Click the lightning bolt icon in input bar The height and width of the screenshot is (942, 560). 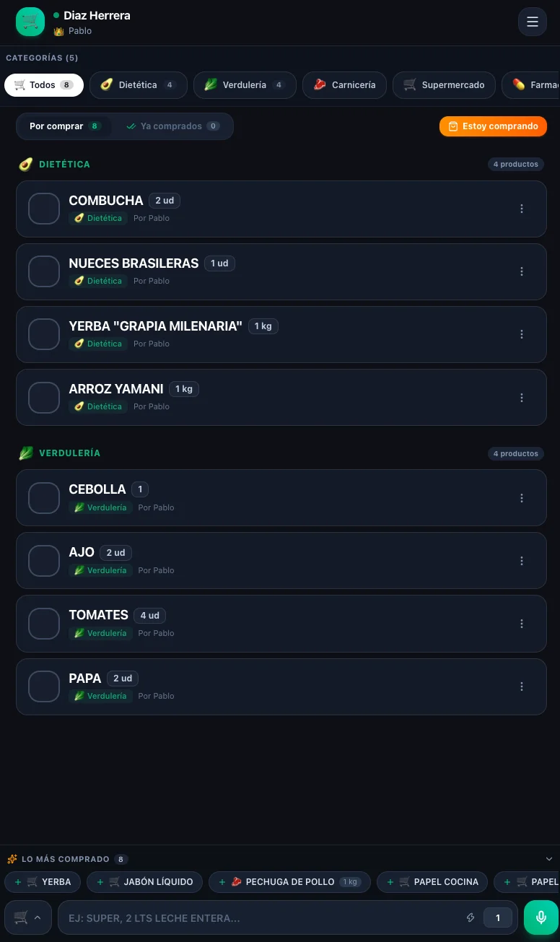471,918
